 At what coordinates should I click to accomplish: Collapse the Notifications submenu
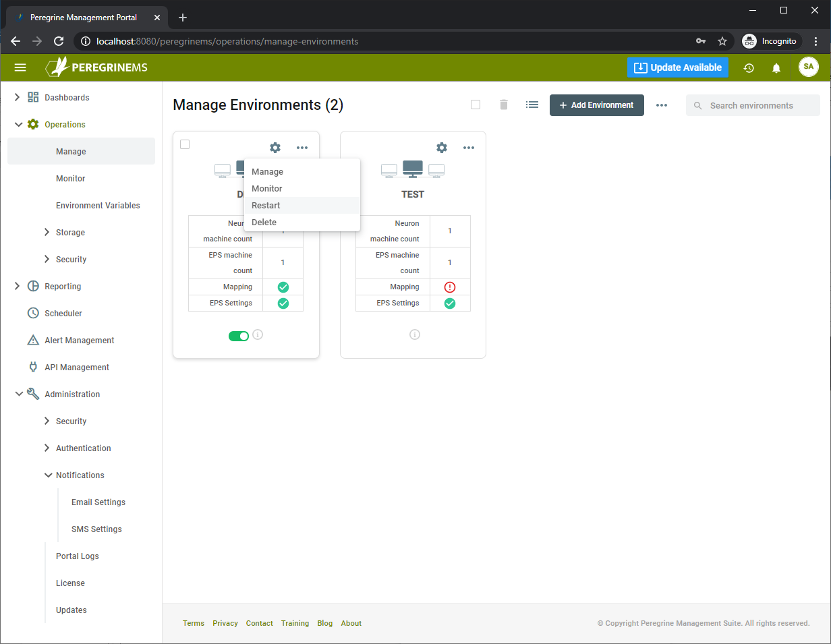pos(48,475)
